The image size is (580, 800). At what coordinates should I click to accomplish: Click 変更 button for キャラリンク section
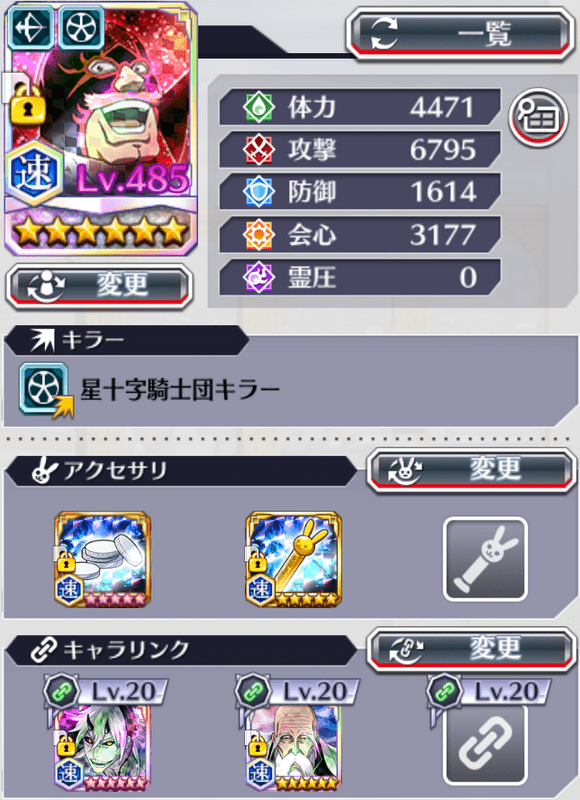point(470,650)
